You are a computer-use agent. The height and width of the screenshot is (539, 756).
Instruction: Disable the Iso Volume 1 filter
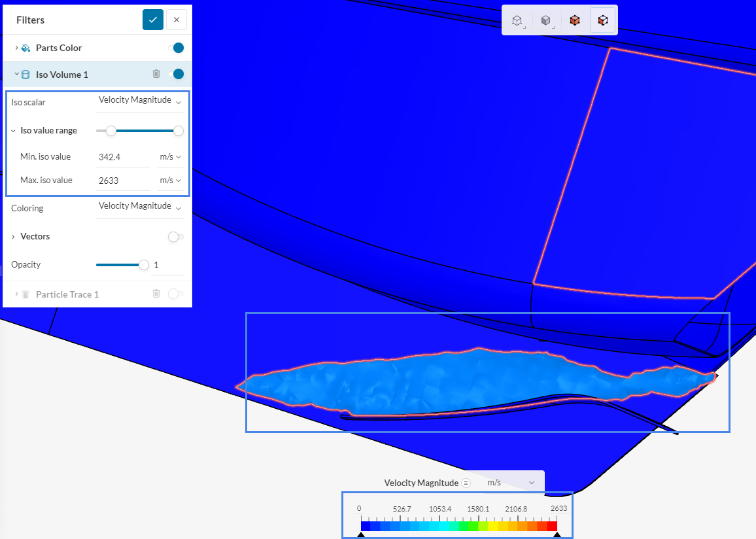177,74
